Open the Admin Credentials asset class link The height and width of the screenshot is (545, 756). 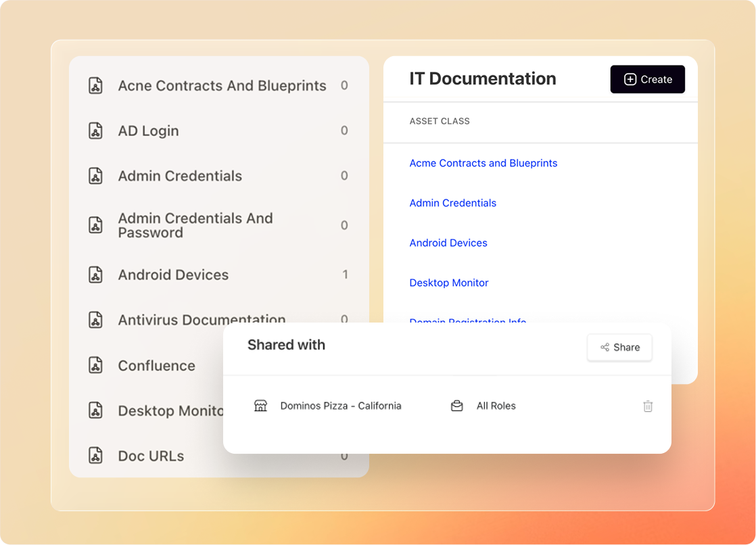pos(452,203)
